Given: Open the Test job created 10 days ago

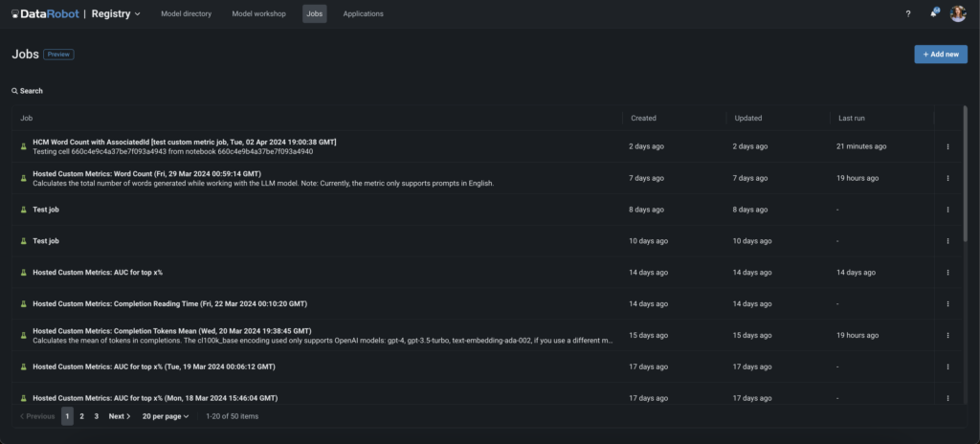Looking at the screenshot, I should tap(46, 241).
